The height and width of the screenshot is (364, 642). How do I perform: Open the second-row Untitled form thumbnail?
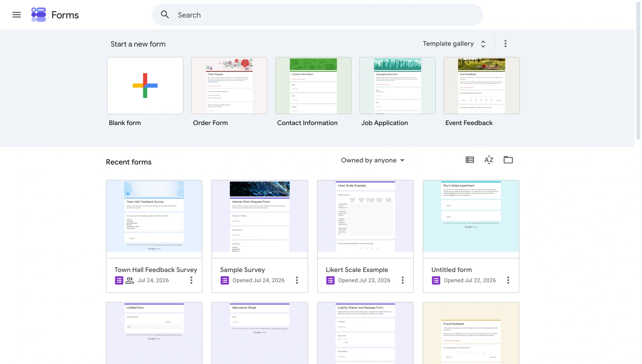(154, 333)
